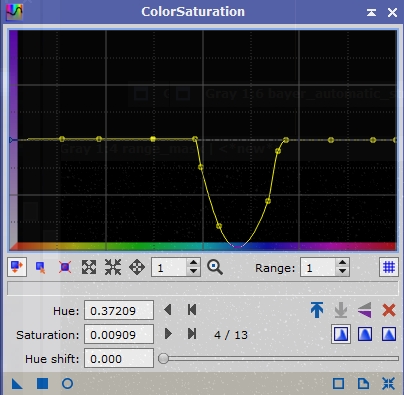Screen dimensions: 404x395
Task: Click the zoom in mode icon
Action: click(x=89, y=267)
